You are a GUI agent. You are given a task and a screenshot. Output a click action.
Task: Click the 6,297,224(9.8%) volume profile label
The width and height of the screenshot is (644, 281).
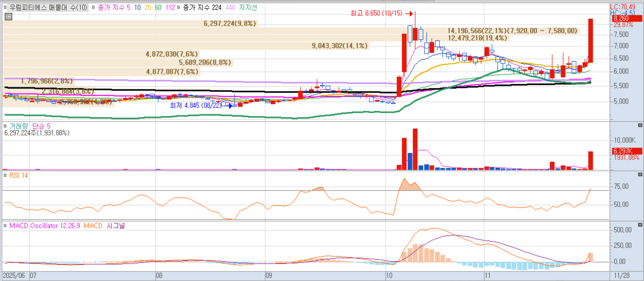pos(230,23)
